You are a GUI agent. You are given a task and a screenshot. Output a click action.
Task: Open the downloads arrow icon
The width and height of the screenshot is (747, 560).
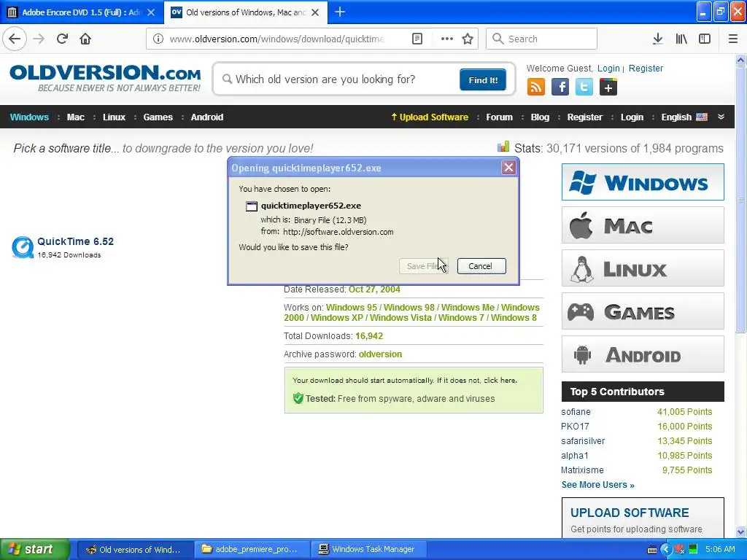tap(657, 39)
